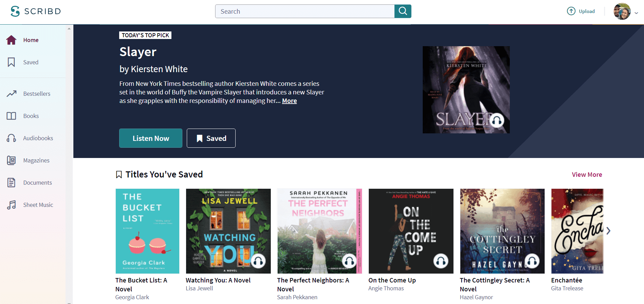The image size is (644, 304).
Task: Click the Scribd logo
Action: (36, 11)
